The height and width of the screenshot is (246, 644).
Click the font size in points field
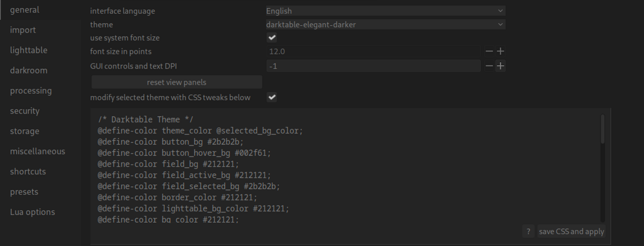[x=373, y=51]
